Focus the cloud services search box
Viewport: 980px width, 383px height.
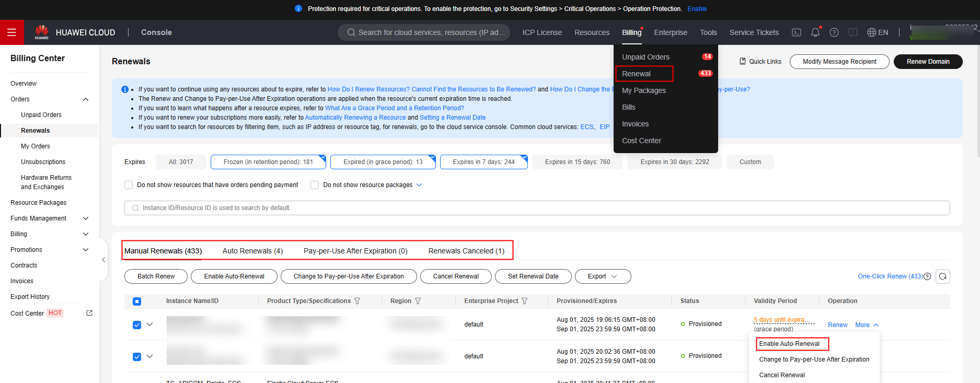tap(424, 32)
